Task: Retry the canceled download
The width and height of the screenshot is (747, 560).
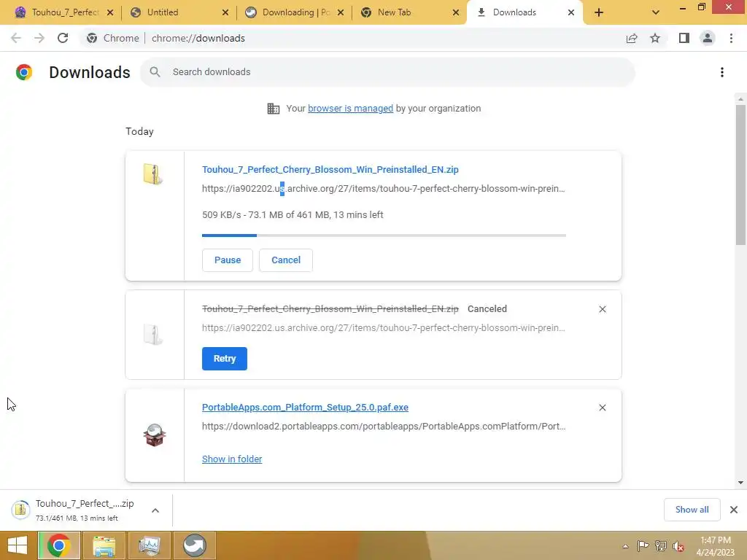Action: tap(225, 359)
